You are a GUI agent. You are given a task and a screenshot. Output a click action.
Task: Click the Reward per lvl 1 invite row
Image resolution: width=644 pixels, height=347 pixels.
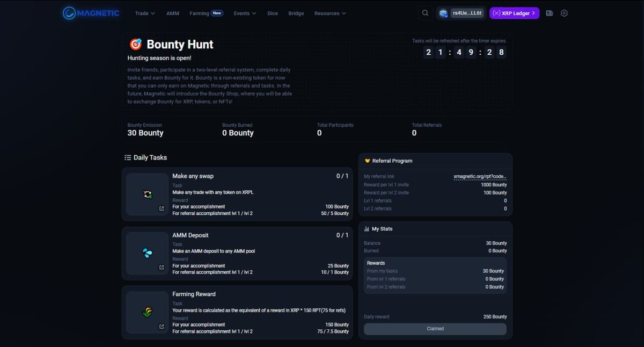435,185
